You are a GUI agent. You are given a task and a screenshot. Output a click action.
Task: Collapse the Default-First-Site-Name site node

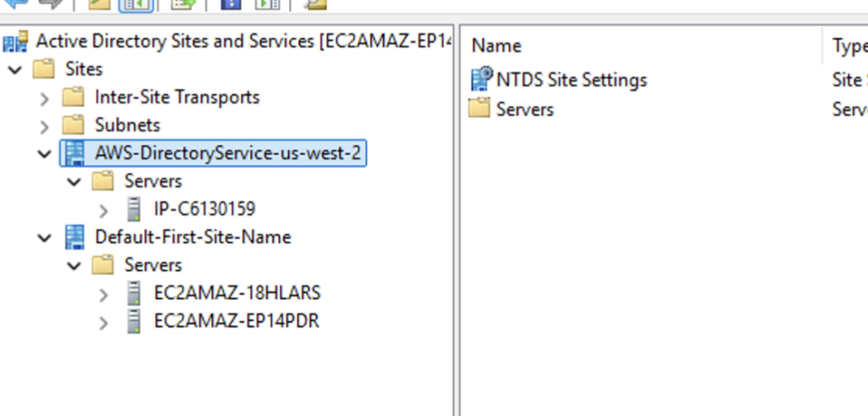(45, 238)
